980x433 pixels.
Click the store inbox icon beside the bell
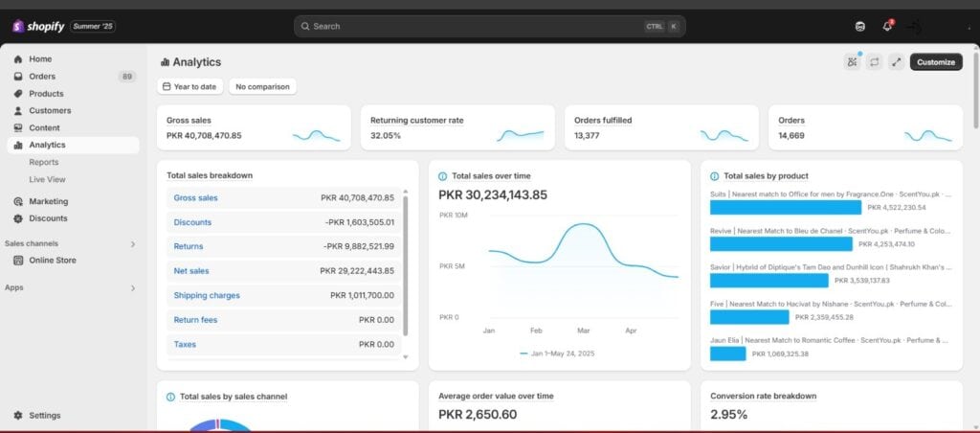[x=859, y=26]
